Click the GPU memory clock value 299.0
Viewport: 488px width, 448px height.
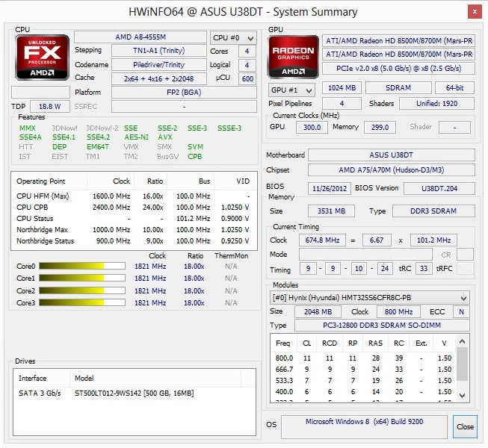pyautogui.click(x=380, y=127)
